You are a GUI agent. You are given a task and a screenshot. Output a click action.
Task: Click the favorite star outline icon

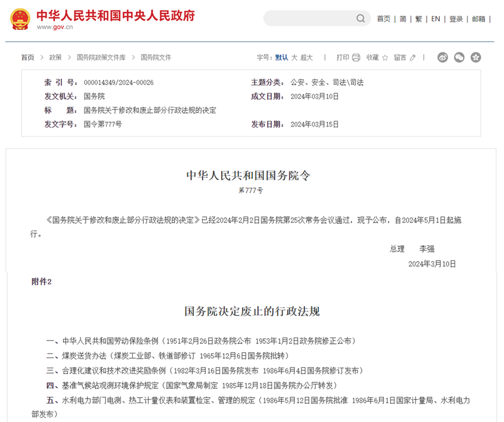point(385,58)
